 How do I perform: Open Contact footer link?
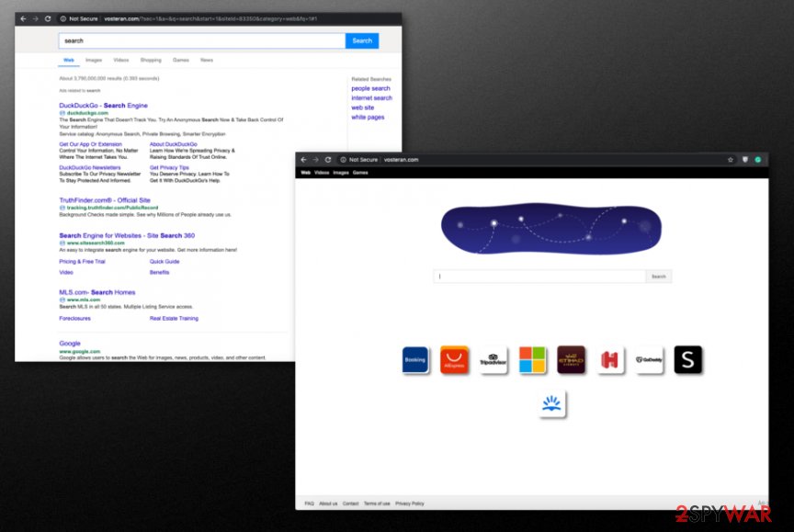350,504
